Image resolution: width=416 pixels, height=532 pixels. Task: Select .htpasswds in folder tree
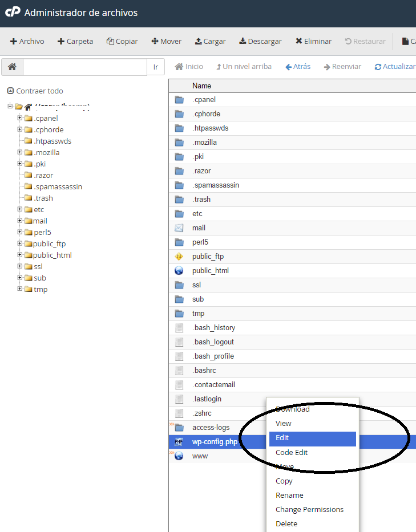(52, 141)
